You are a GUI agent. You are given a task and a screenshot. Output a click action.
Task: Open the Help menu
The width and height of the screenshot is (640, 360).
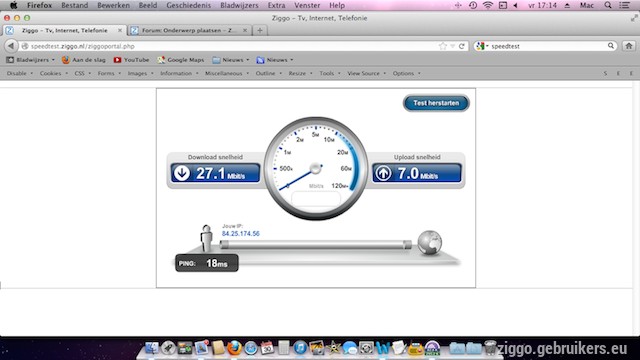click(337, 5)
